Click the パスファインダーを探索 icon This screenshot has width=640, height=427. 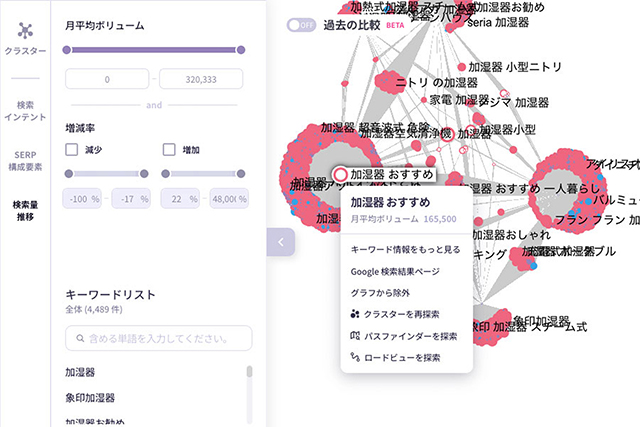356,336
